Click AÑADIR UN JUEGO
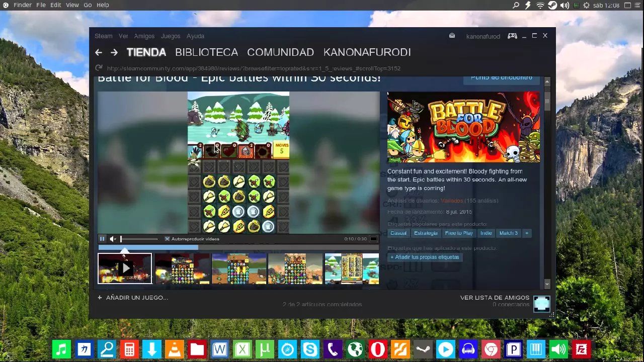The height and width of the screenshot is (362, 644). (x=133, y=298)
